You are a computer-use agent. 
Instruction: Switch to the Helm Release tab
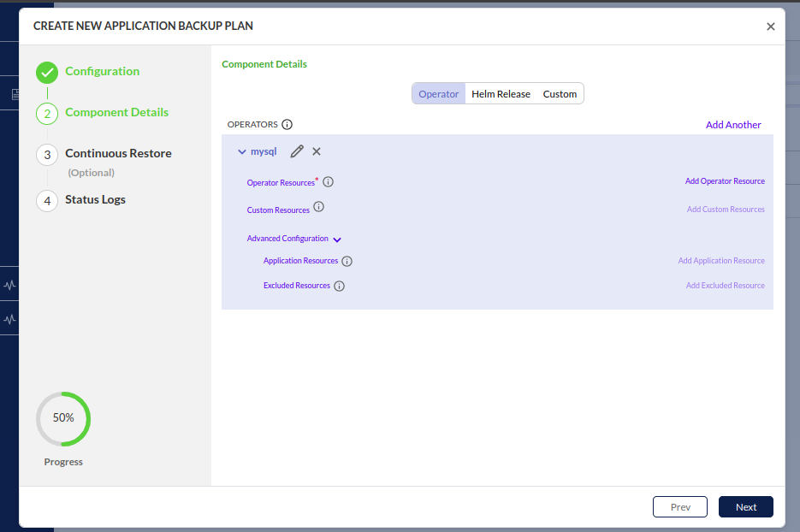point(501,94)
